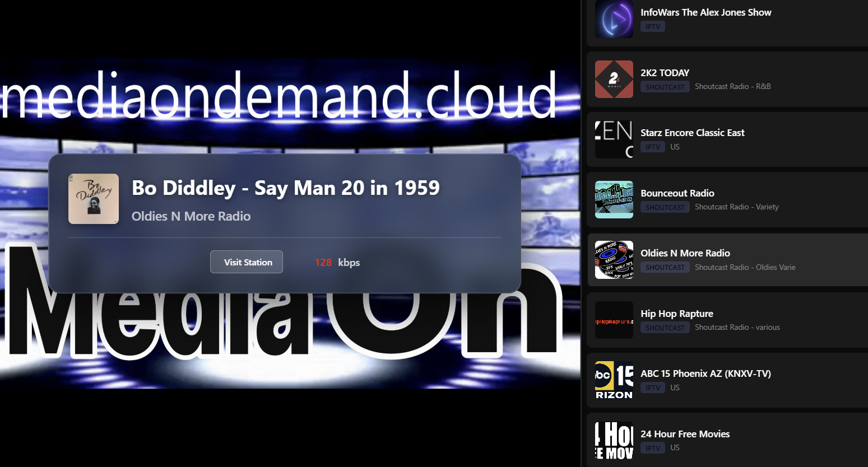This screenshot has width=868, height=467.
Task: Select the Bo Diddley song title text
Action: 285,188
